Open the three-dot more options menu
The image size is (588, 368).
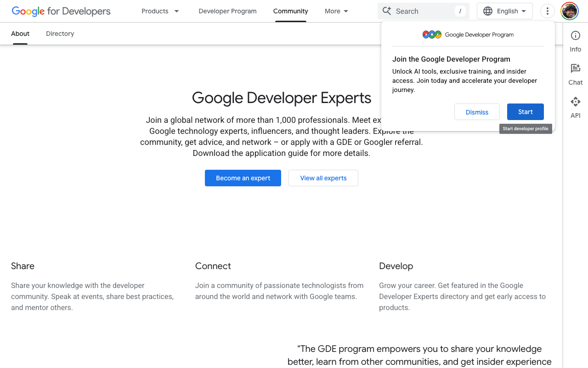[547, 11]
